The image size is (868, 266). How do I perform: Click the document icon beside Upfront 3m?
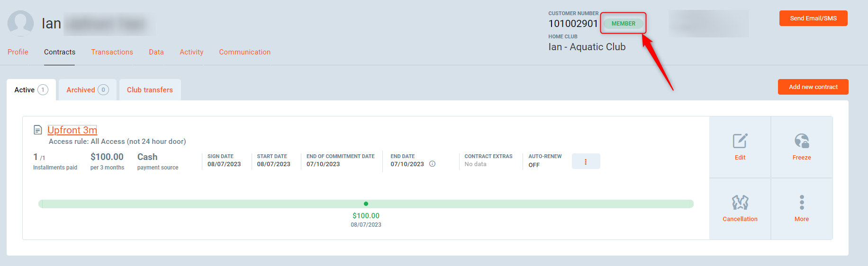38,130
